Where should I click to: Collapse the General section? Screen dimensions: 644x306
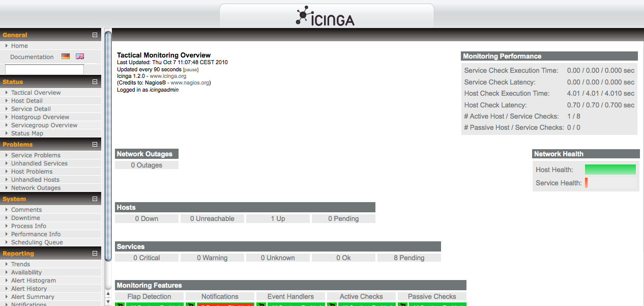click(95, 35)
